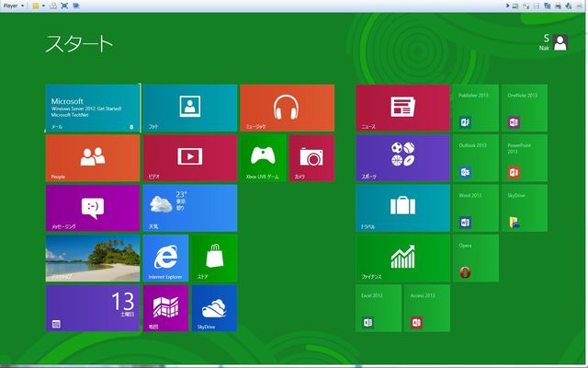Viewport: 588px width, 368px height.
Task: Open the Sports tile with balls icon
Action: (x=402, y=158)
